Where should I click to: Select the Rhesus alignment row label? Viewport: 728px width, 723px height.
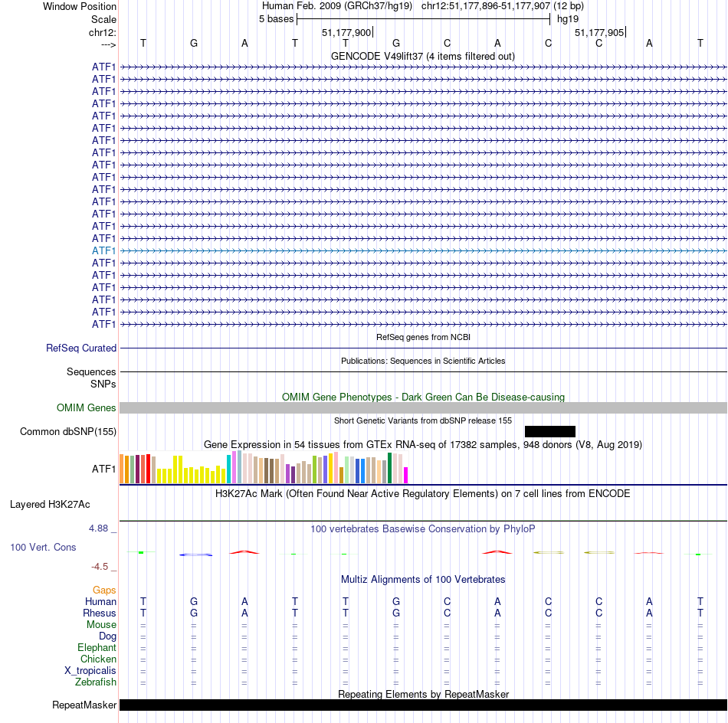pyautogui.click(x=100, y=613)
